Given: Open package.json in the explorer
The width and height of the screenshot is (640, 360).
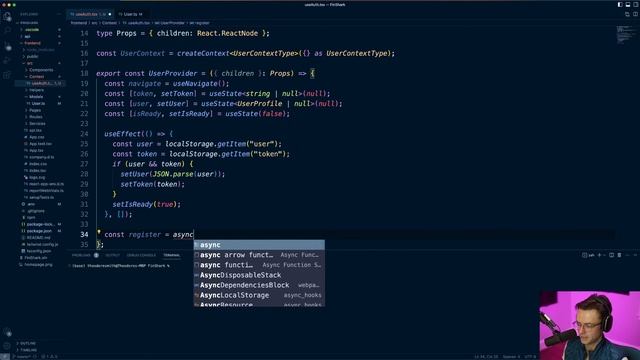Looking at the screenshot, I should pyautogui.click(x=40, y=231).
